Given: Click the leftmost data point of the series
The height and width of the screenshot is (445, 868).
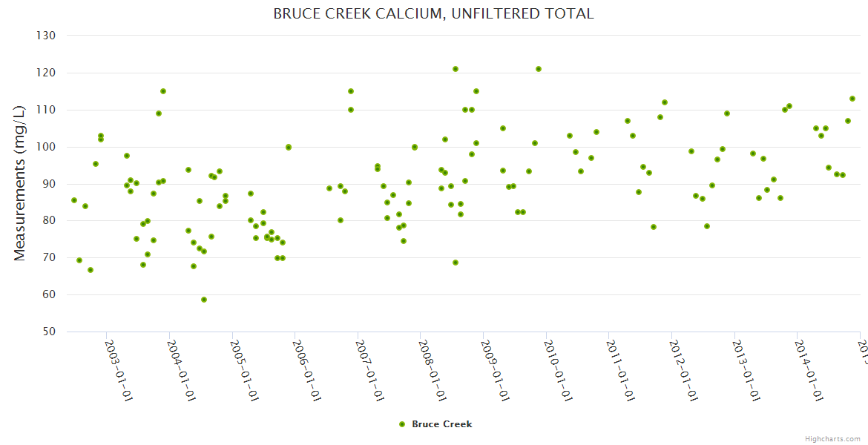Looking at the screenshot, I should 74,200.
